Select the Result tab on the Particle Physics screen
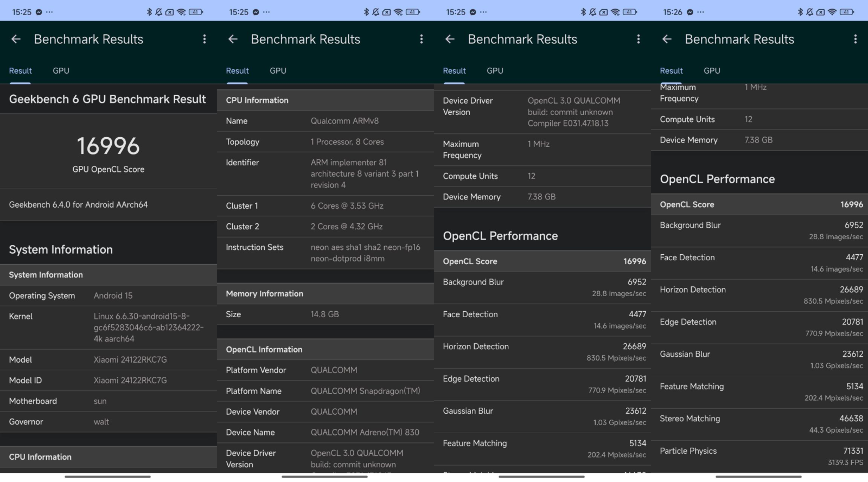The image size is (868, 482). pos(671,71)
